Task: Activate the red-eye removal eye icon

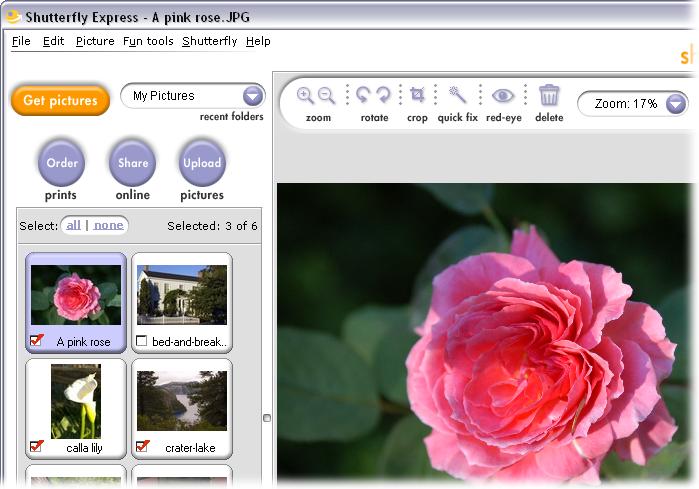Action: [x=503, y=95]
